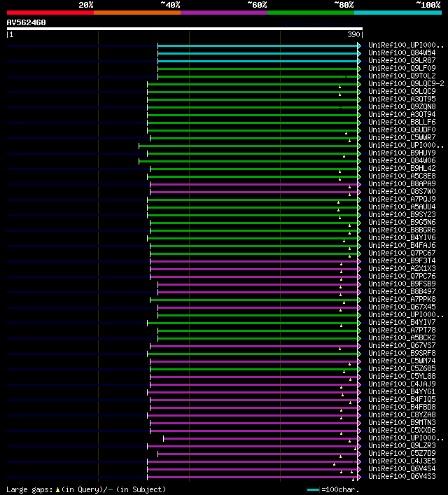This screenshot has width=448, height=495.
Task: Select hit label UniRef100_Q6V4S4
Action: [402, 469]
